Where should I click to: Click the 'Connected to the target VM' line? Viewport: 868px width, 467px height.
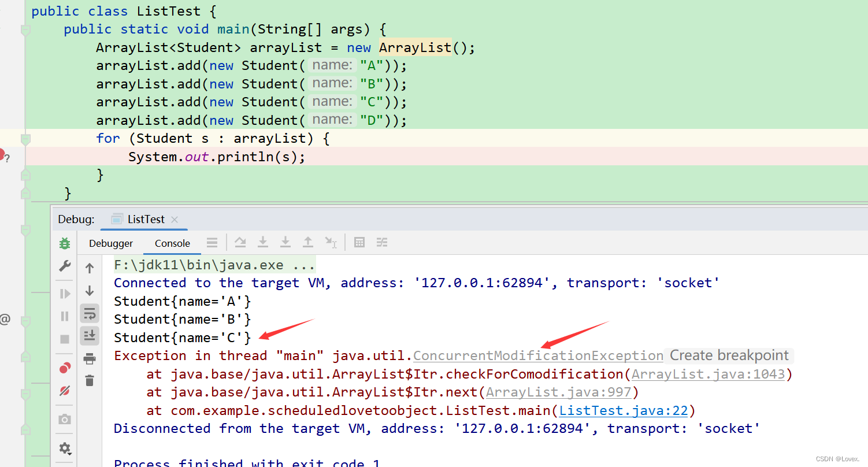pos(417,283)
